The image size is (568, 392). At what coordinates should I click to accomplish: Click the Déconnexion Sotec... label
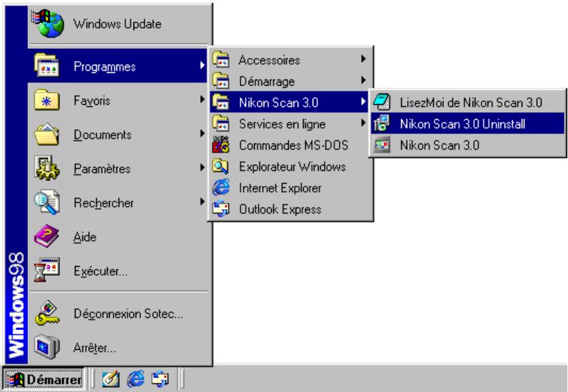click(128, 314)
